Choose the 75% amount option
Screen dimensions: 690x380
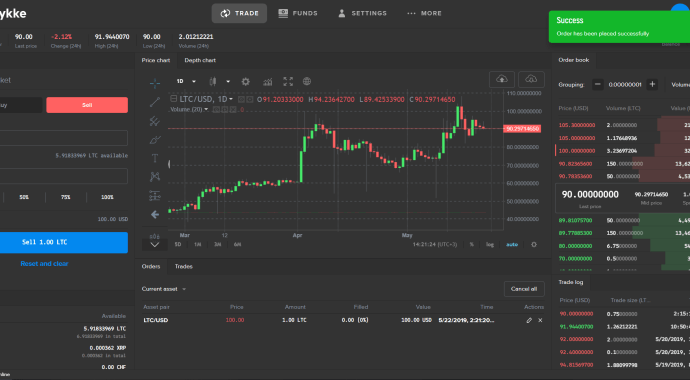(x=65, y=197)
